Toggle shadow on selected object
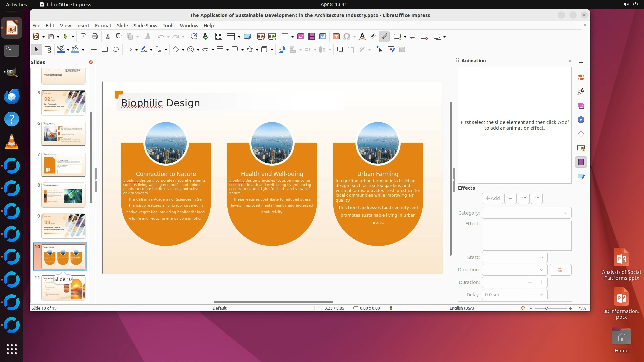 [x=340, y=50]
